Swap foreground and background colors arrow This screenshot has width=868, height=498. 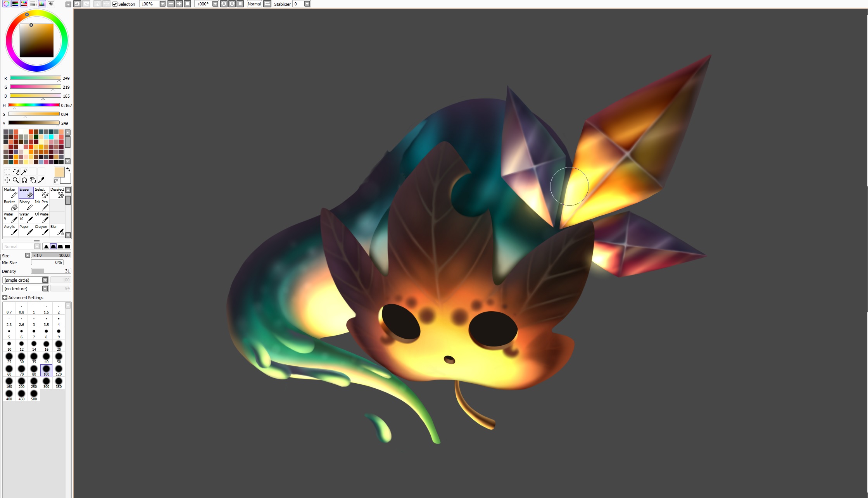(x=68, y=170)
